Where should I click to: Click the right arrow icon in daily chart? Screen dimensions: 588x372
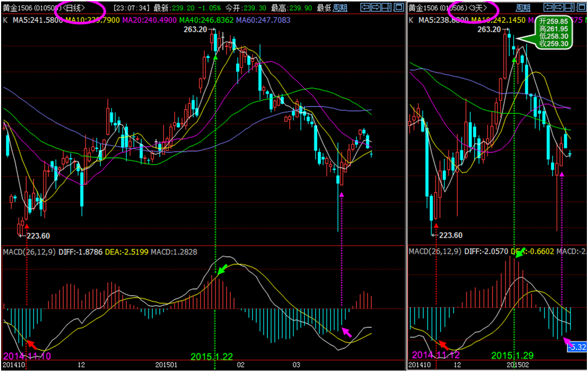click(375, 8)
